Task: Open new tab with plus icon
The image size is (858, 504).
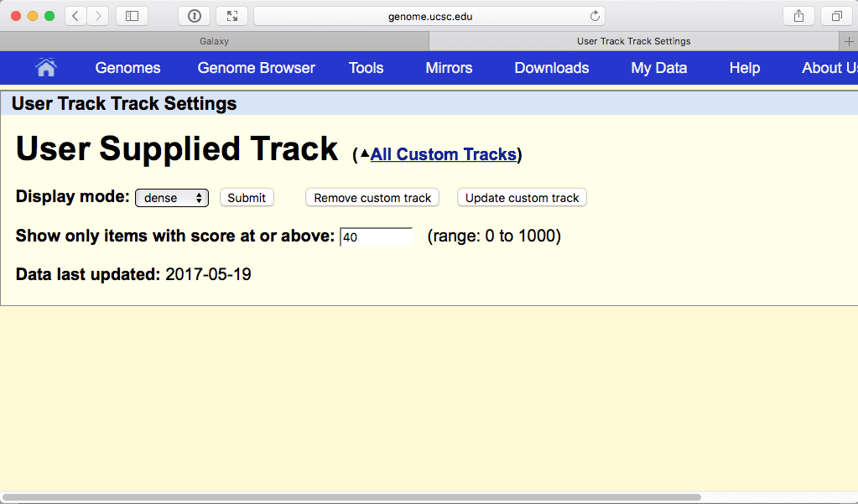Action: pos(848,41)
